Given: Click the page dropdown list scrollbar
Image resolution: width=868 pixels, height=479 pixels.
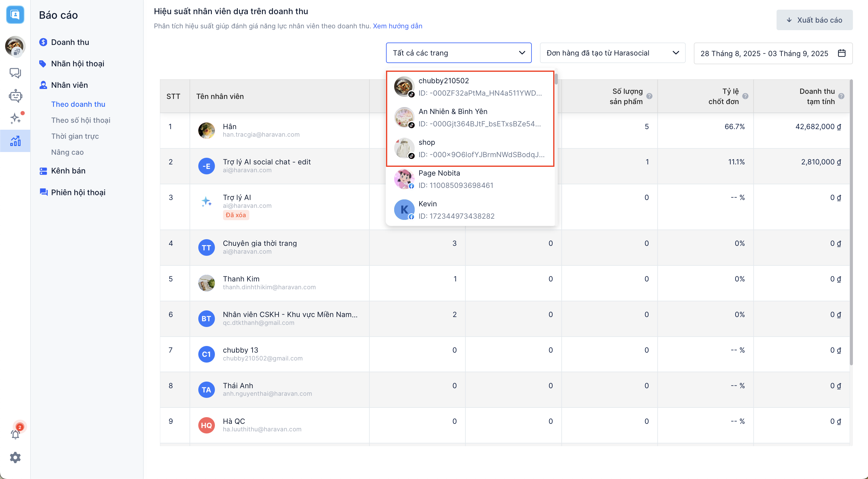Looking at the screenshot, I should tap(556, 79).
